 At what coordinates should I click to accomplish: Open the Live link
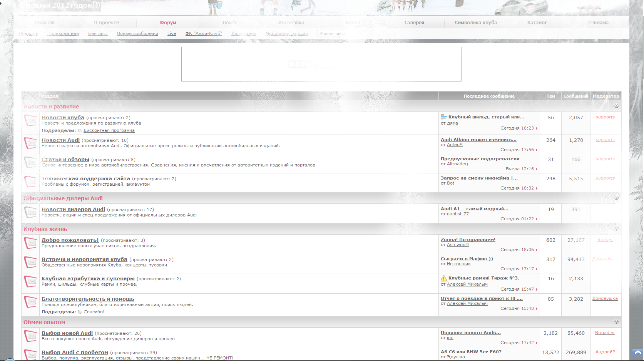[x=172, y=33]
